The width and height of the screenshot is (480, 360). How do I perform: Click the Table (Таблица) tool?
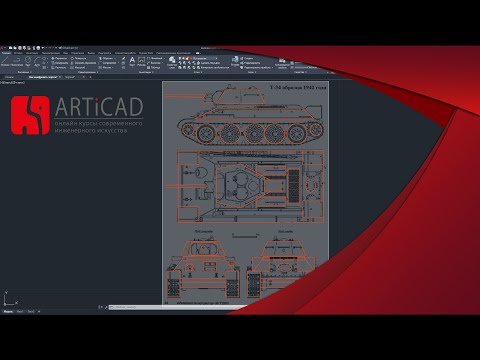154,68
